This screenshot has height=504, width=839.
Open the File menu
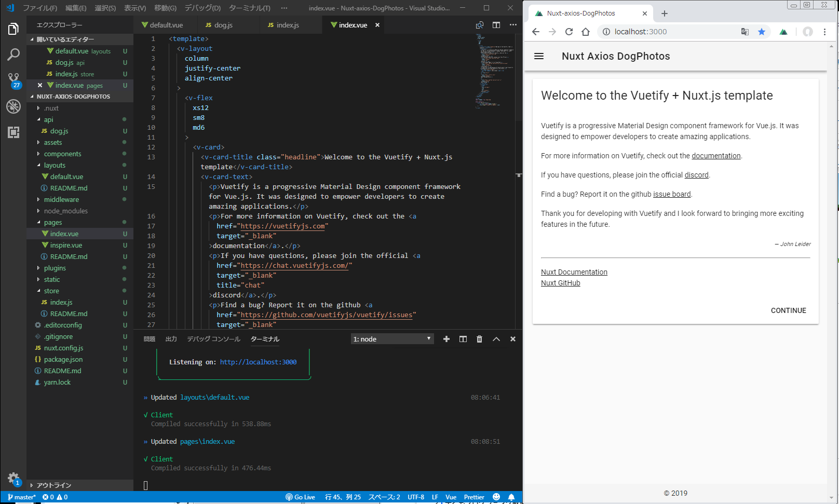(40, 8)
